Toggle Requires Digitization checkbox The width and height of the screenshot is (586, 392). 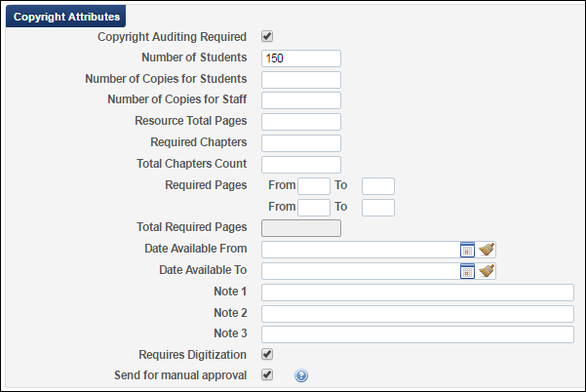tap(267, 354)
